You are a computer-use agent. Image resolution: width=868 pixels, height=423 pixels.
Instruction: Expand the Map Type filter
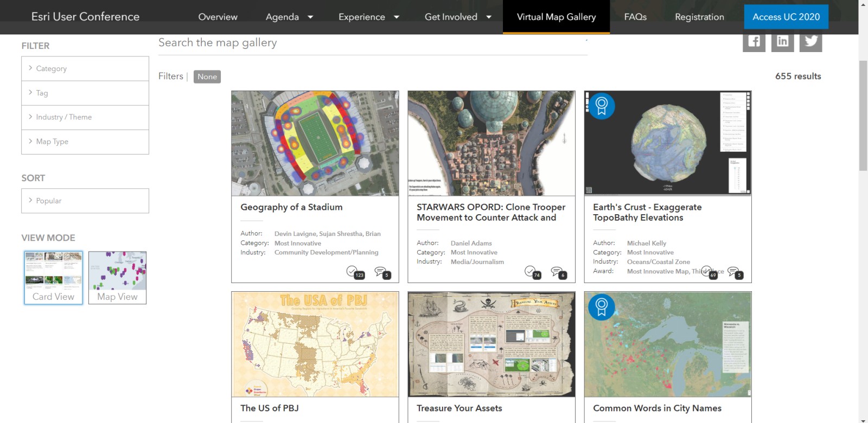pos(85,142)
